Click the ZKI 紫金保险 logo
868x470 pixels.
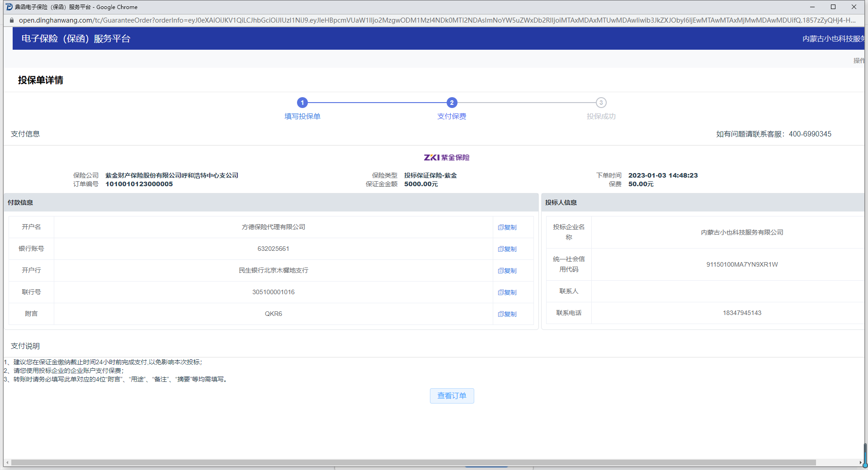(447, 157)
